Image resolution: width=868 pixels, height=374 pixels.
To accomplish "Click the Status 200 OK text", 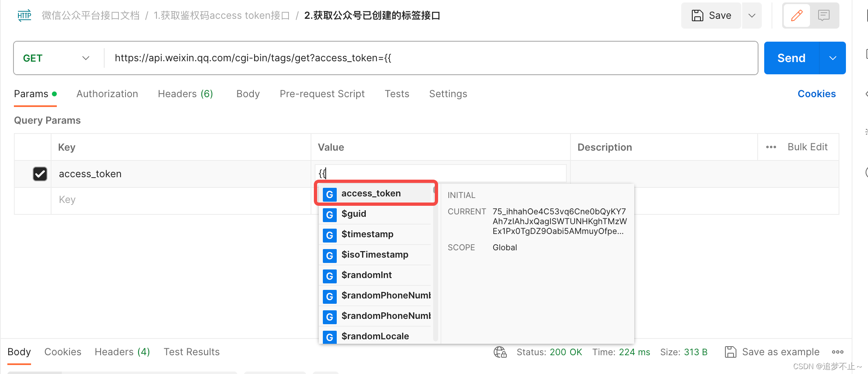I will coord(549,352).
